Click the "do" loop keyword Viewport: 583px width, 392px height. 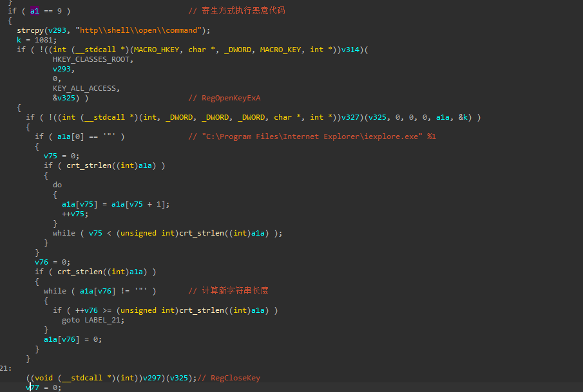click(x=57, y=185)
